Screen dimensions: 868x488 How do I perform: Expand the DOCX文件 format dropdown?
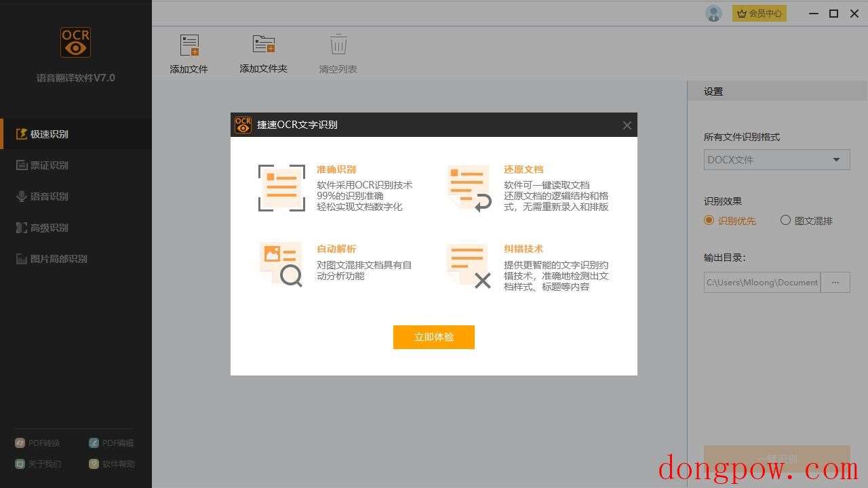(776, 160)
